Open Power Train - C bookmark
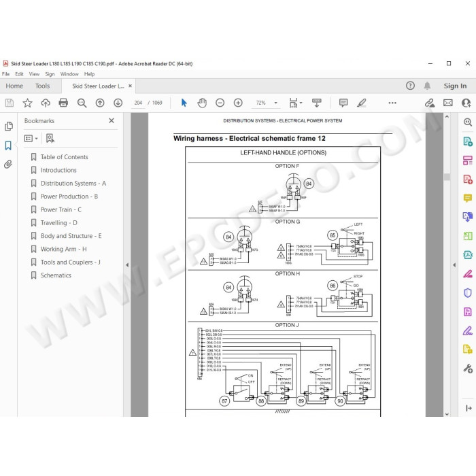This screenshot has width=476, height=476. [61, 209]
